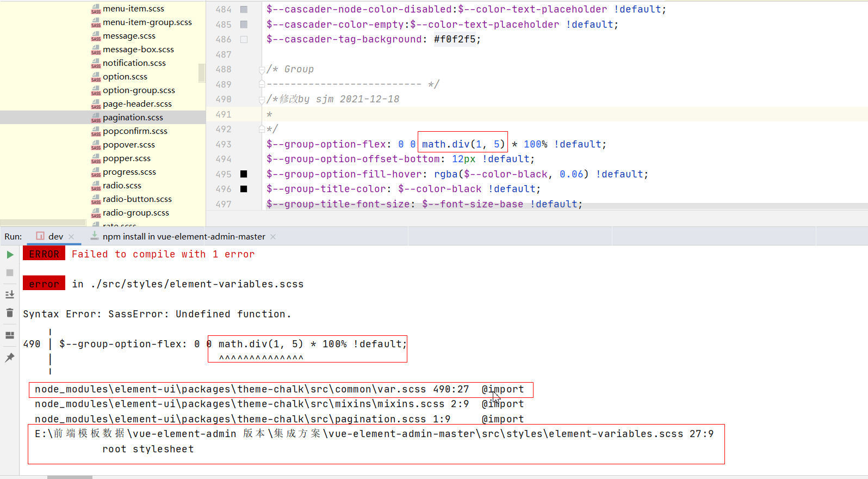The image size is (868, 479).
Task: Open popconfirm.scss file
Action: [135, 131]
